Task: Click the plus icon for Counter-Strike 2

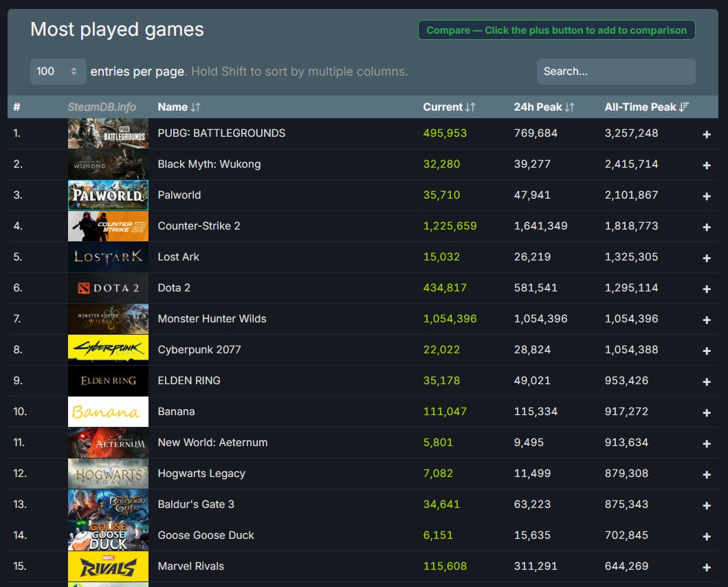Action: (x=706, y=228)
